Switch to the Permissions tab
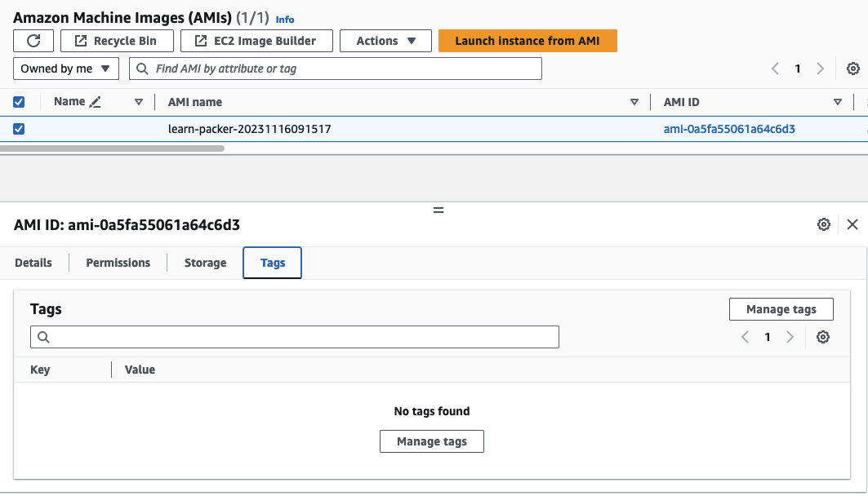Viewport: 868px width, 496px height. (x=118, y=263)
